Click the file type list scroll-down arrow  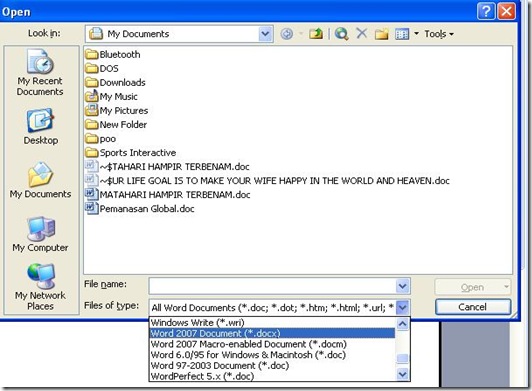pos(402,374)
